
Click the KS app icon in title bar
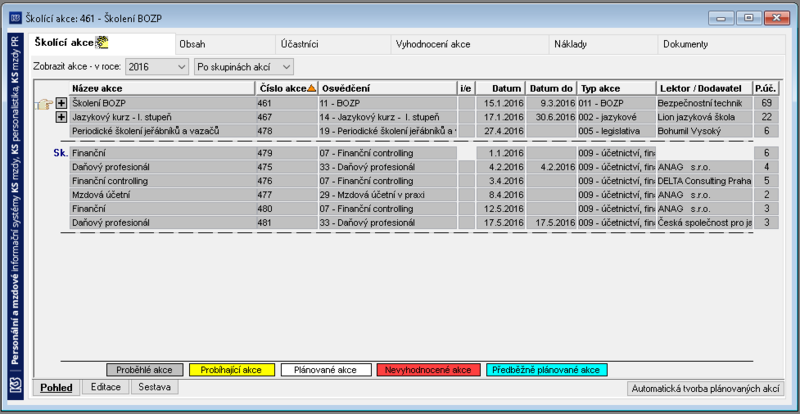coord(16,18)
